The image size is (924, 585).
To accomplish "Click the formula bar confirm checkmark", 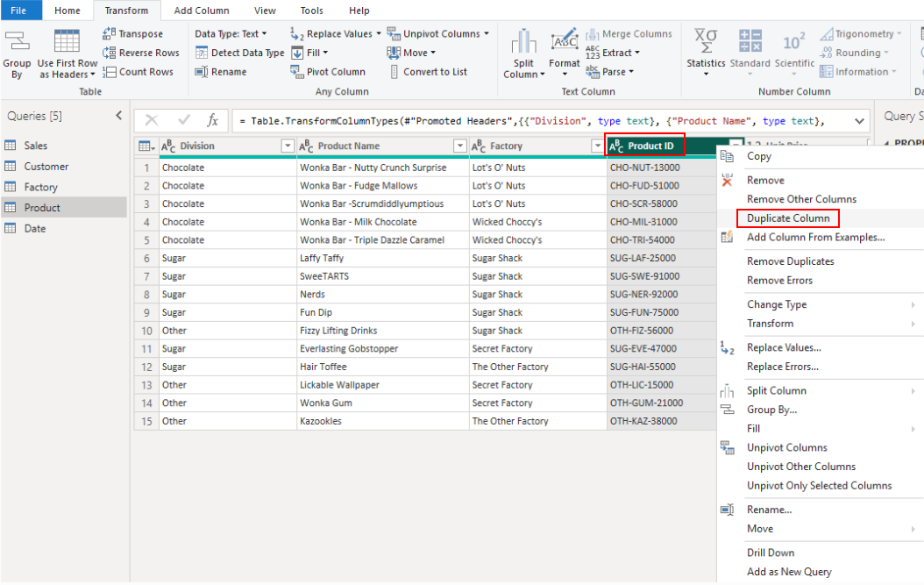I will point(184,120).
